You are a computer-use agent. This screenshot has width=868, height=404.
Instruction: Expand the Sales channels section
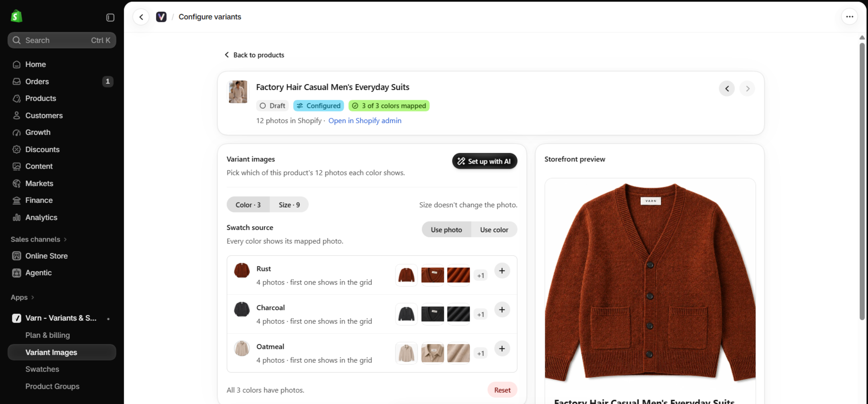tap(39, 239)
